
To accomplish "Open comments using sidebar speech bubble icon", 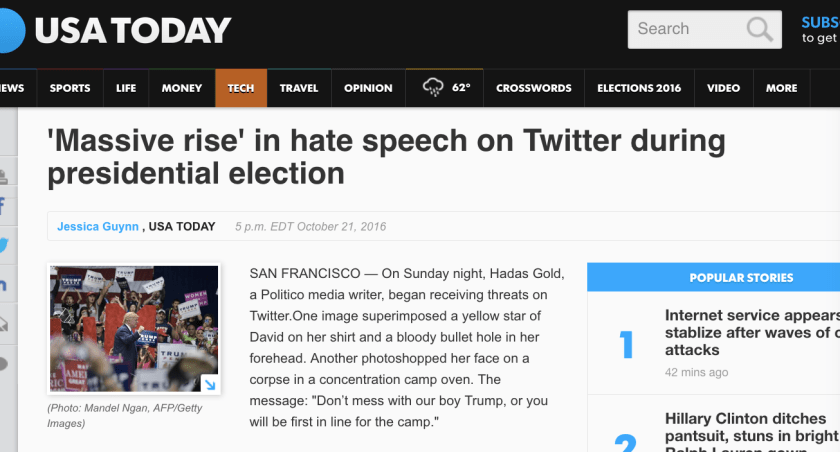I will (4, 362).
